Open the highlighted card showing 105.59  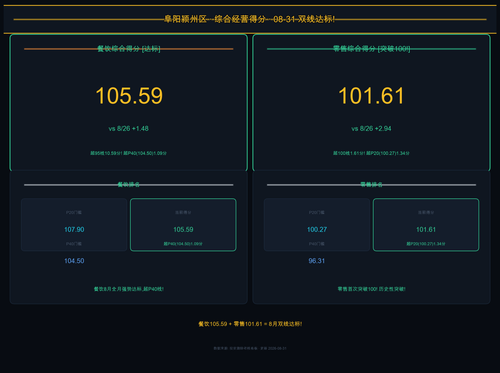coord(183,225)
